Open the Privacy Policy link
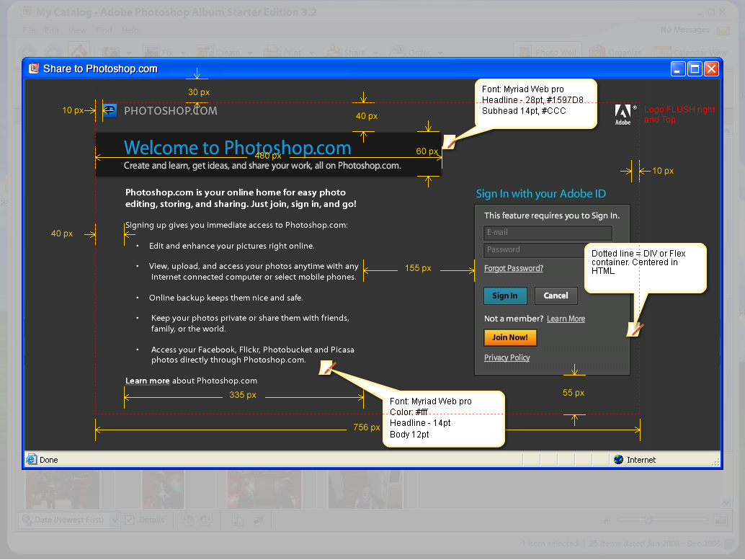 click(507, 357)
